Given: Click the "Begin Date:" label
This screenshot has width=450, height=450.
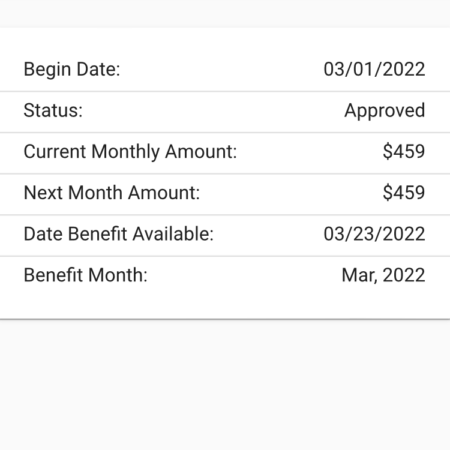Looking at the screenshot, I should tap(72, 69).
